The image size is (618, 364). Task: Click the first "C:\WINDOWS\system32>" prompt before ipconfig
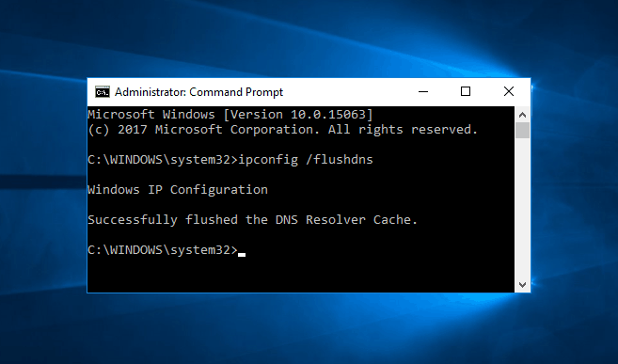[163, 160]
